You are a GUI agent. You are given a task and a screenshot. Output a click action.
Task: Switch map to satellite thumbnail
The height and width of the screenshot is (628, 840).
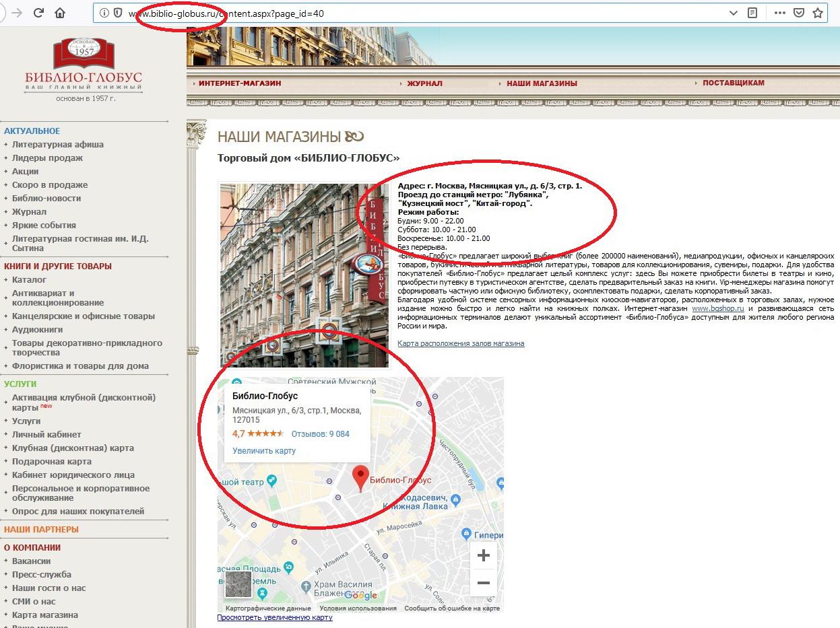click(x=238, y=584)
